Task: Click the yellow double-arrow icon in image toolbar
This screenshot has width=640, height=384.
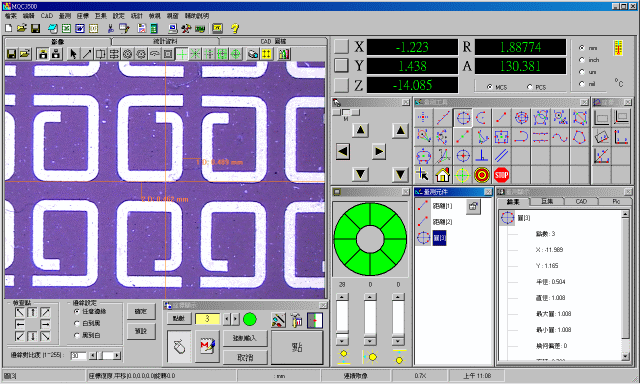Action: click(266, 54)
